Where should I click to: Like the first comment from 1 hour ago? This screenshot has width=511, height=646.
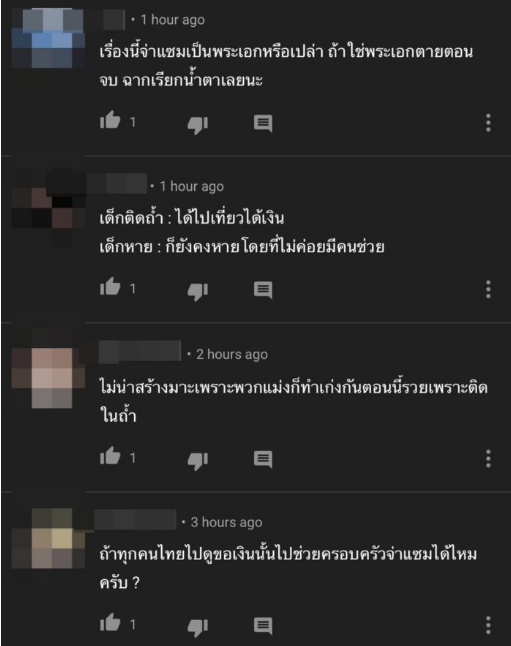point(110,120)
